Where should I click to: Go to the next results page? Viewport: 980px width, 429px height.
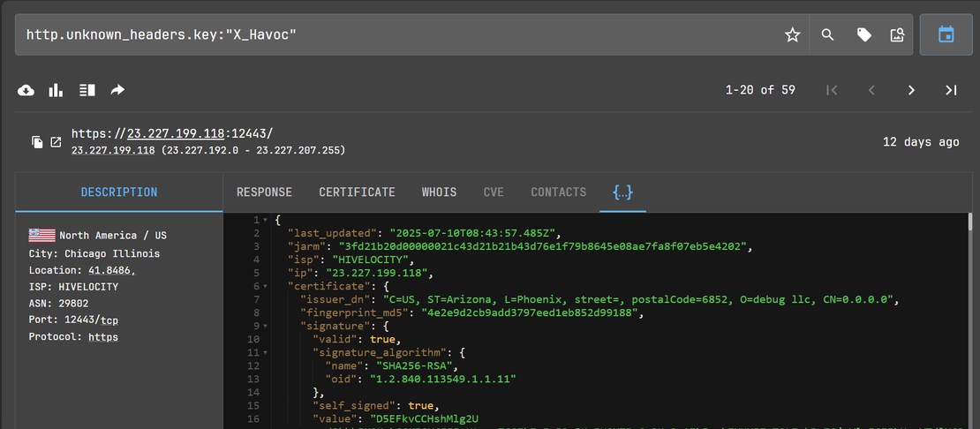click(x=911, y=90)
